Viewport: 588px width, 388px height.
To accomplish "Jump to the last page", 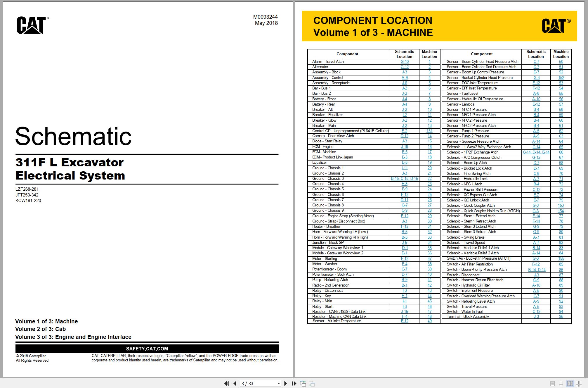I will (x=294, y=383).
